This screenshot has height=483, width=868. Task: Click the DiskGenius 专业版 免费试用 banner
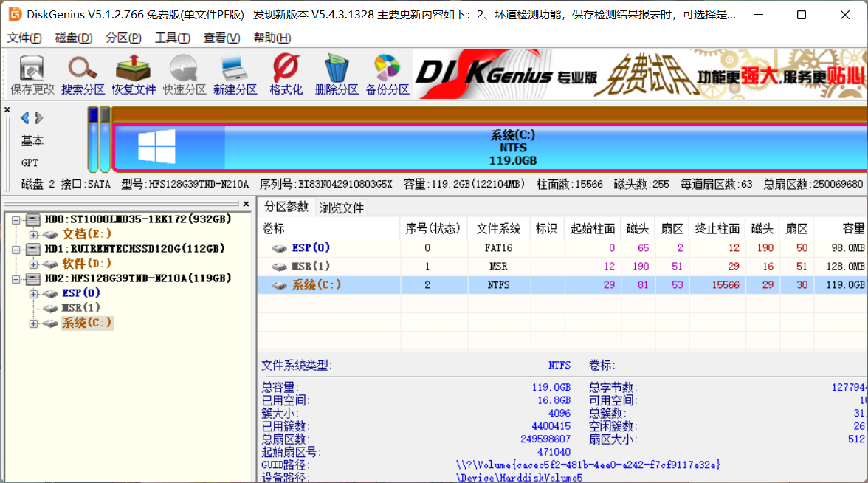click(639, 74)
